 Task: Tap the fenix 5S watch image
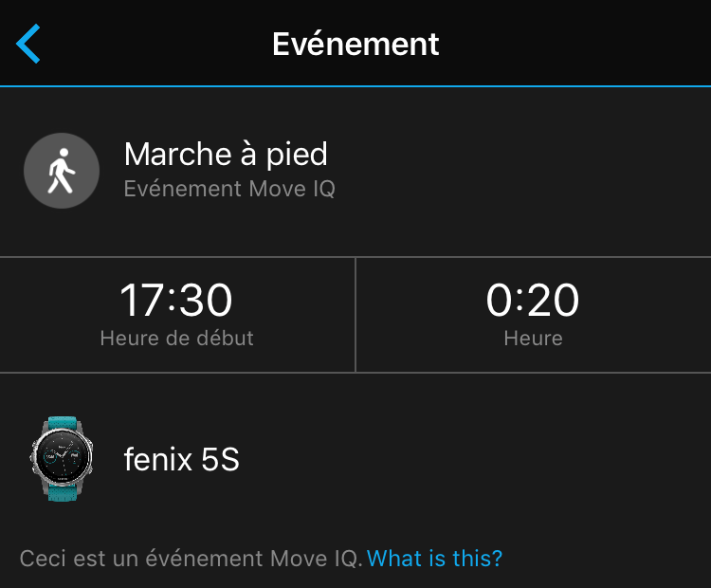pyautogui.click(x=62, y=460)
